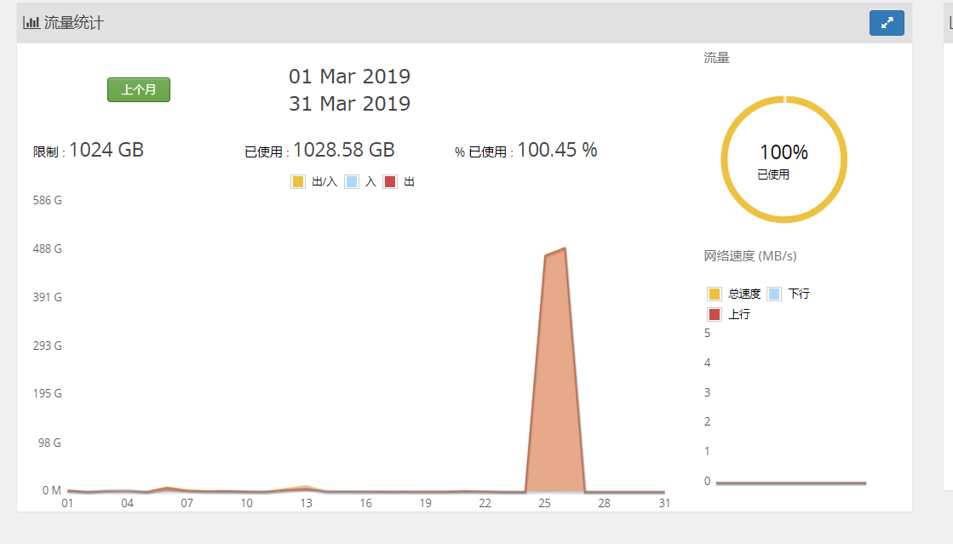
Task: Open fullscreen view with the blue expand icon
Action: pos(887,23)
